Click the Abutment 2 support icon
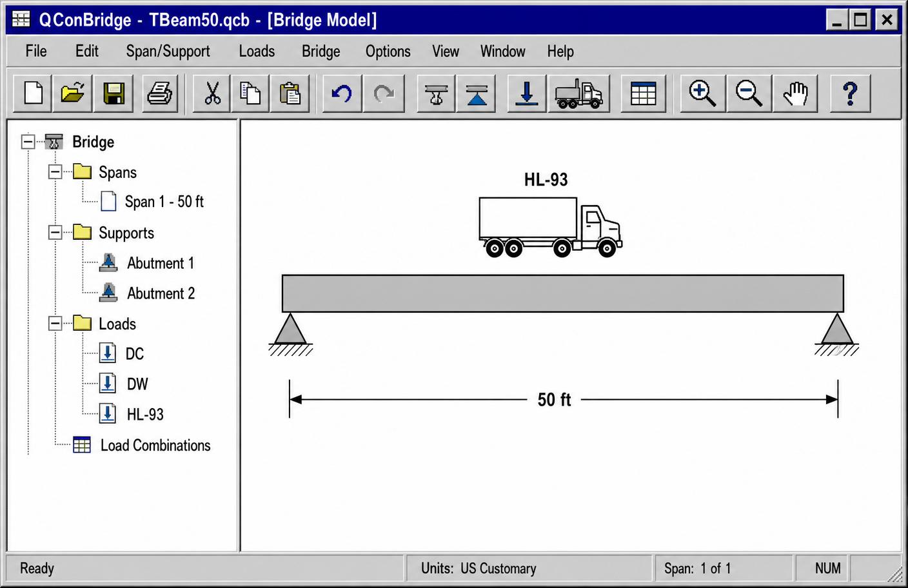This screenshot has height=588, width=908. (108, 293)
